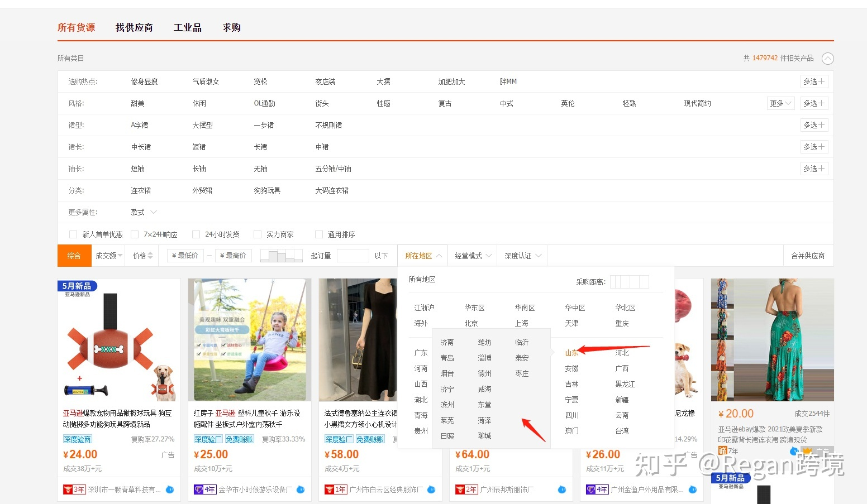Click the 5月新品 corner badge
This screenshot has height=504, width=867.
77,285
